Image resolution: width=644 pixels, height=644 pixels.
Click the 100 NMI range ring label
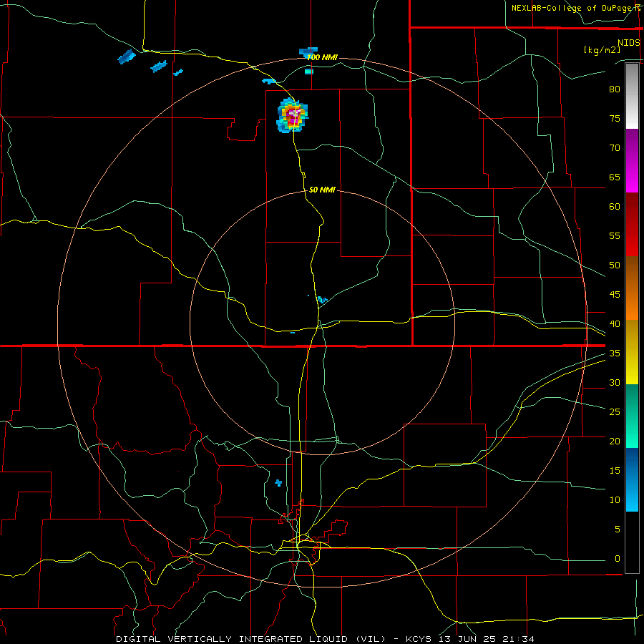[x=323, y=57]
